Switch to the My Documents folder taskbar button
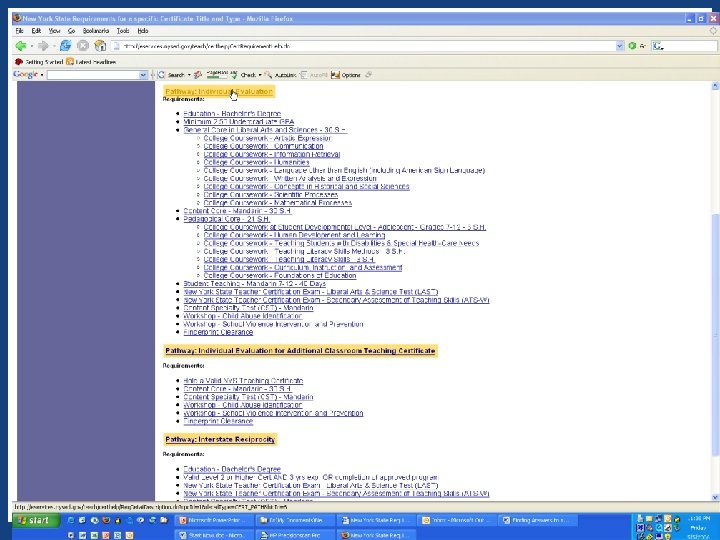Screen dimensions: 720x540 [x=294, y=520]
